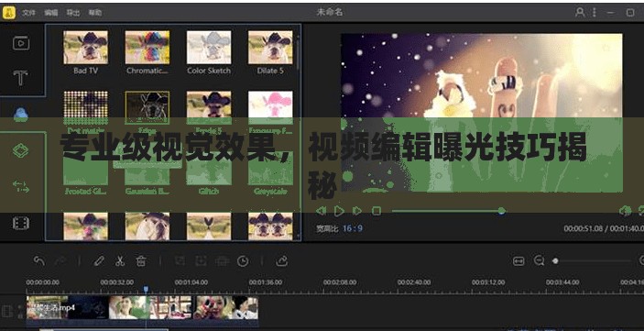Viewport: 644px width, 331px height.
Task: Delete the clip with the trash icon
Action: coord(141,260)
